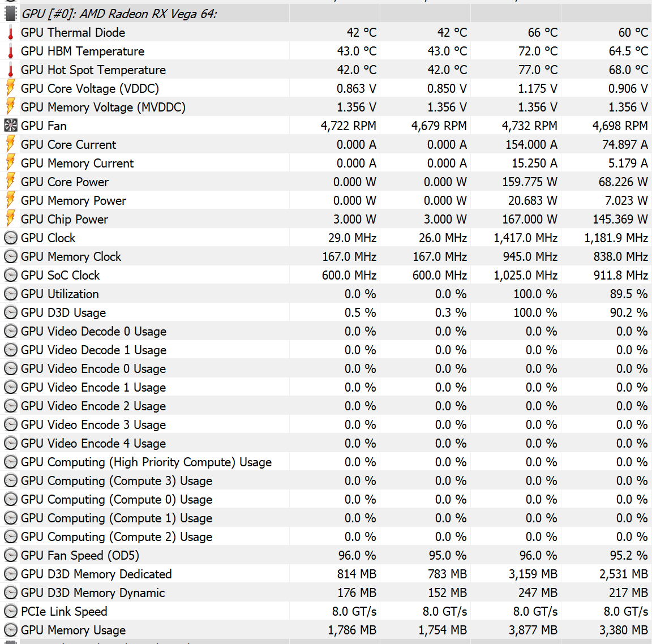The width and height of the screenshot is (652, 644).
Task: Click the GPU chip icon beside AMD Radeon RX Vega 64
Action: (10, 14)
